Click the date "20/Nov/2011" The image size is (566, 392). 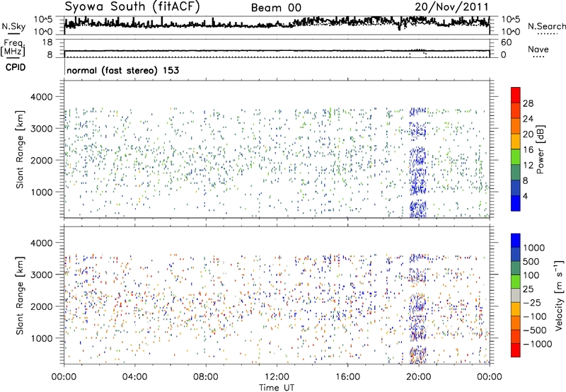coord(451,7)
